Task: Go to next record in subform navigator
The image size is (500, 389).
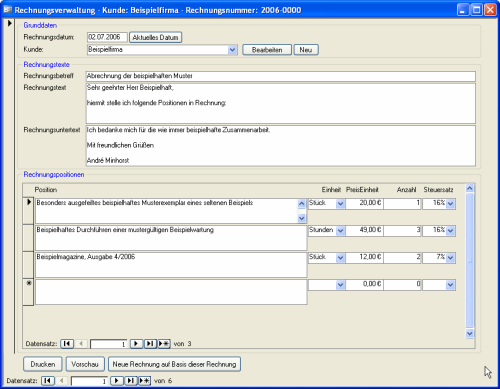Action: [136, 343]
